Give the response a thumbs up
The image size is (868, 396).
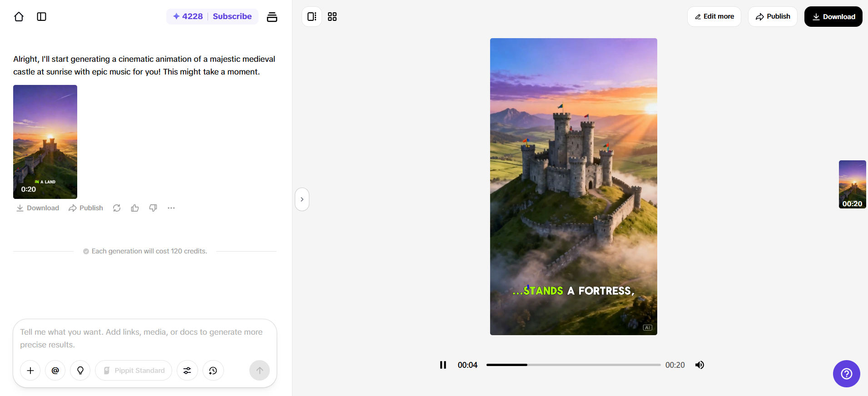tap(135, 208)
